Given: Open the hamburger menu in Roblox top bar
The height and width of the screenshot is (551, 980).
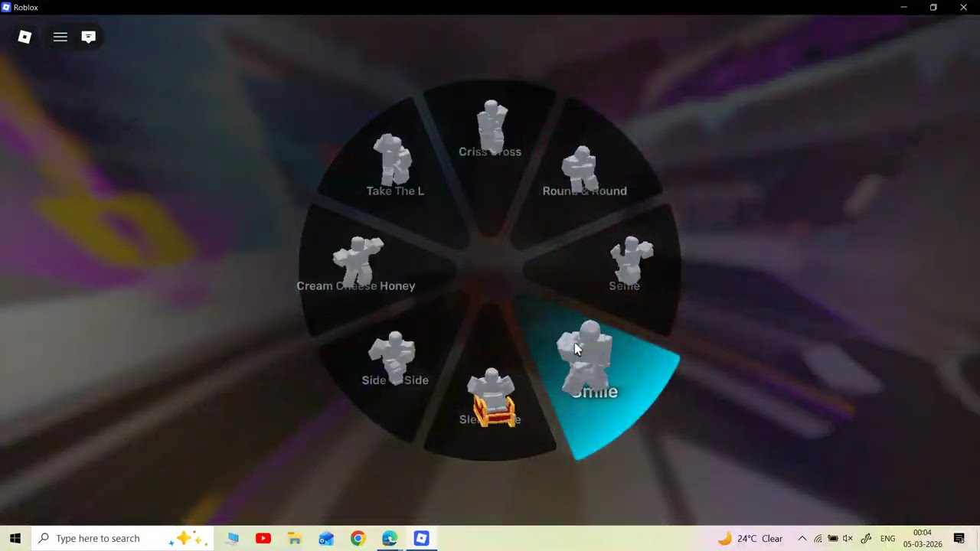Looking at the screenshot, I should coord(60,37).
